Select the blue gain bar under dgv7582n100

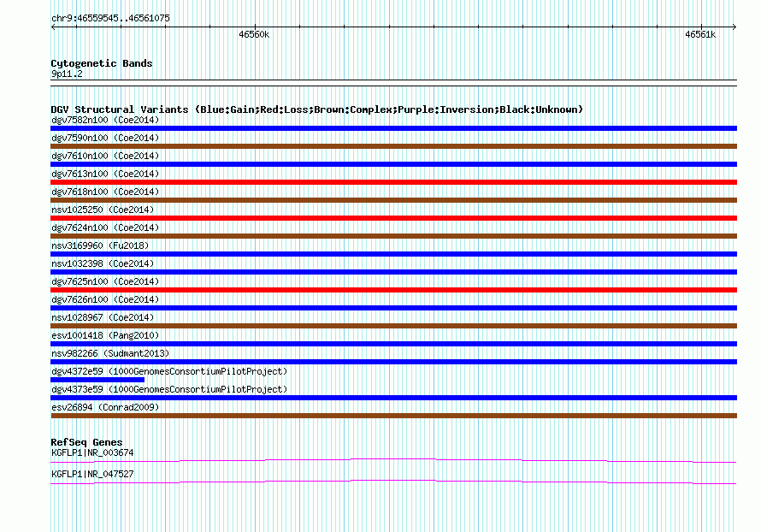(393, 128)
